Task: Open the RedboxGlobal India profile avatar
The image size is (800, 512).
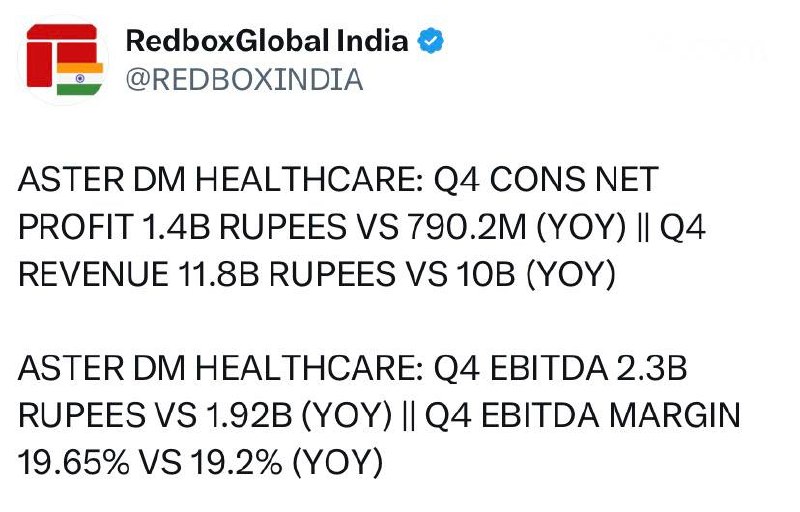Action: 63,60
